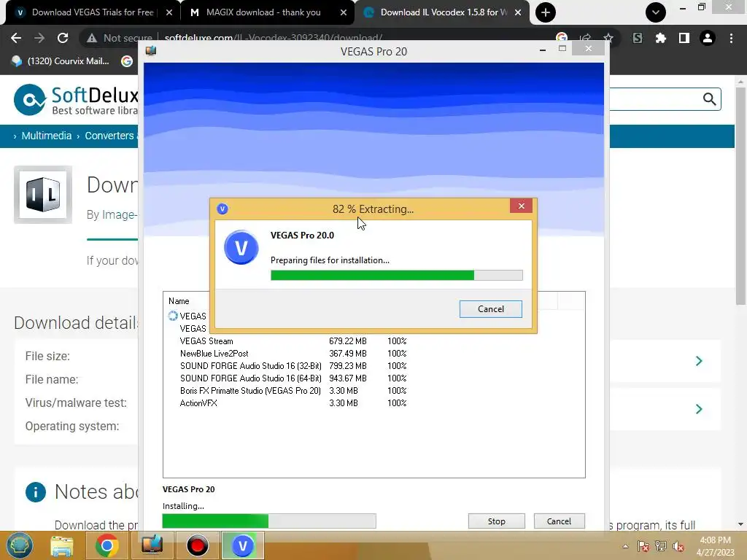747x560 pixels.
Task: Open Converters breadcrumb link
Action: 109,136
